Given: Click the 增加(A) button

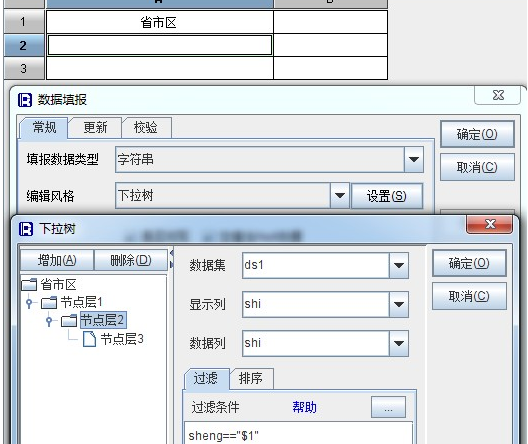Looking at the screenshot, I should click(57, 260).
